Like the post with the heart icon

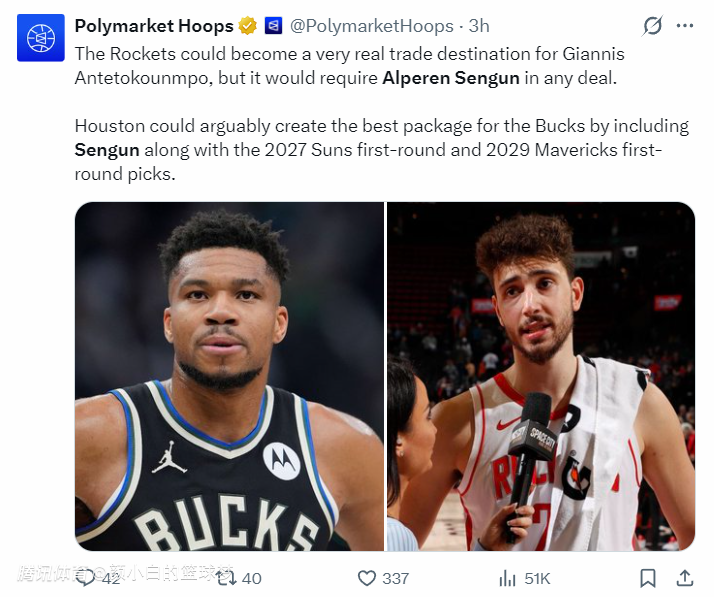367,578
